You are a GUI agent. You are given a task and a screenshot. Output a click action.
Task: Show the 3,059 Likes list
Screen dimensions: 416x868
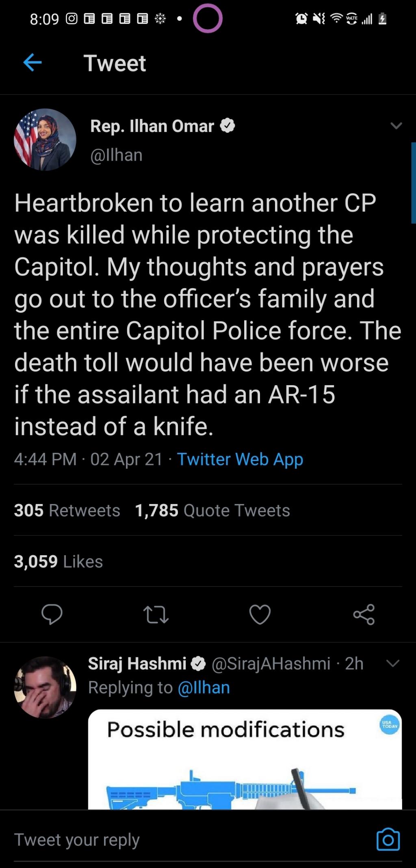[58, 561]
